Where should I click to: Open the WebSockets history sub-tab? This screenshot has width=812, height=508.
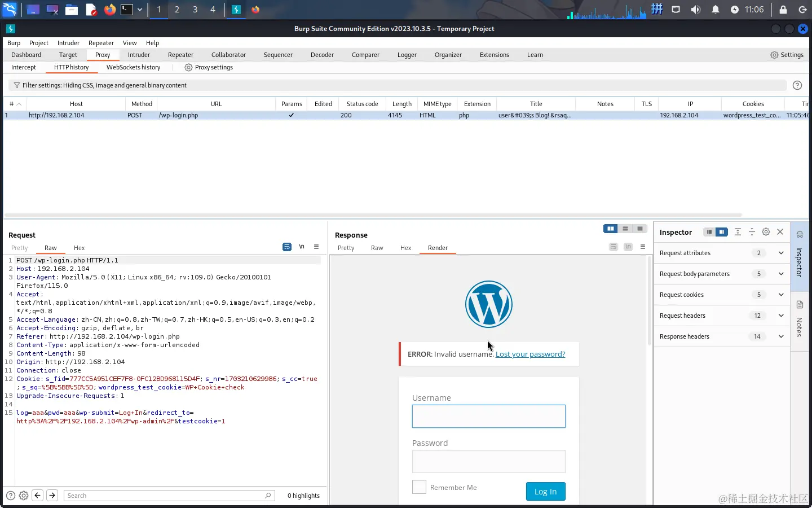tap(134, 67)
